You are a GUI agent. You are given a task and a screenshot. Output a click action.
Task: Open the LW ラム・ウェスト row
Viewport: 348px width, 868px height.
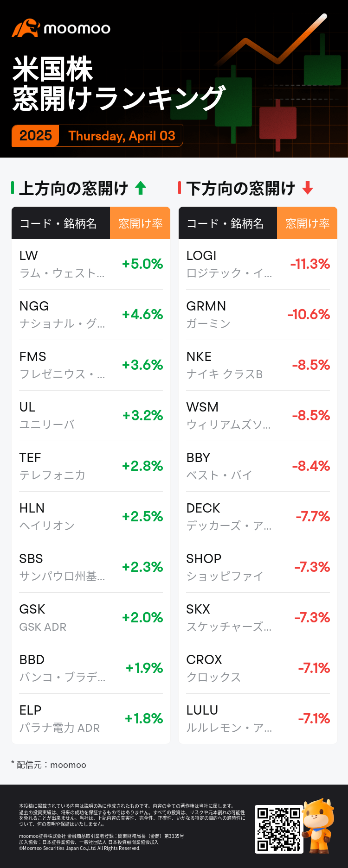coord(91,264)
